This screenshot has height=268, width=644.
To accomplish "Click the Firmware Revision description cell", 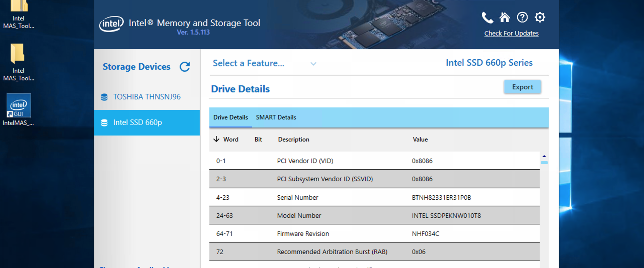I will (303, 234).
